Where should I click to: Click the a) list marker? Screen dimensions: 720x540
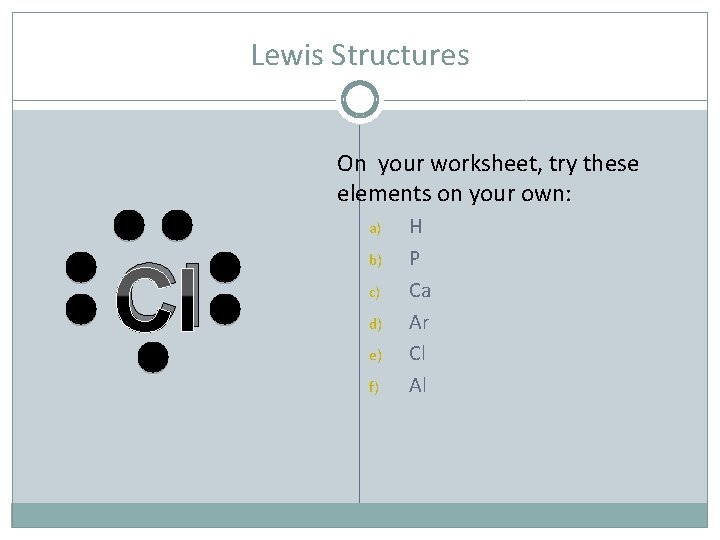point(376,229)
